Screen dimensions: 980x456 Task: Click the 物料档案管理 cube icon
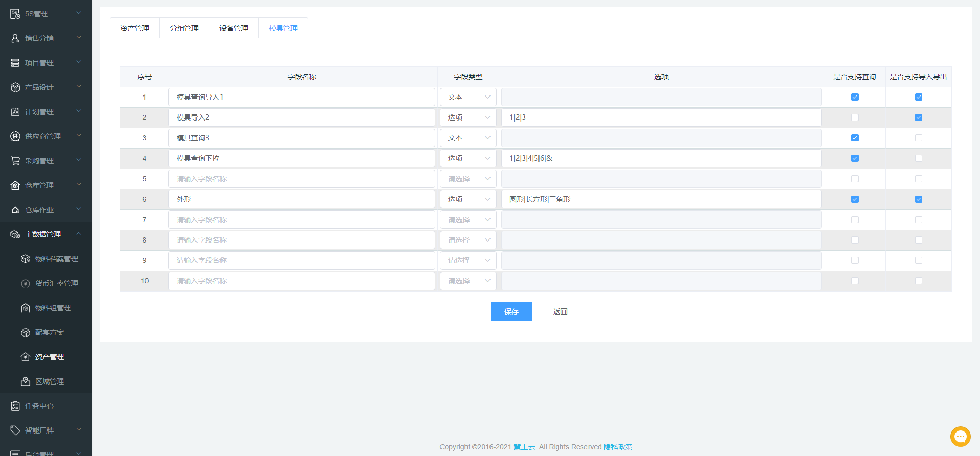click(26, 259)
